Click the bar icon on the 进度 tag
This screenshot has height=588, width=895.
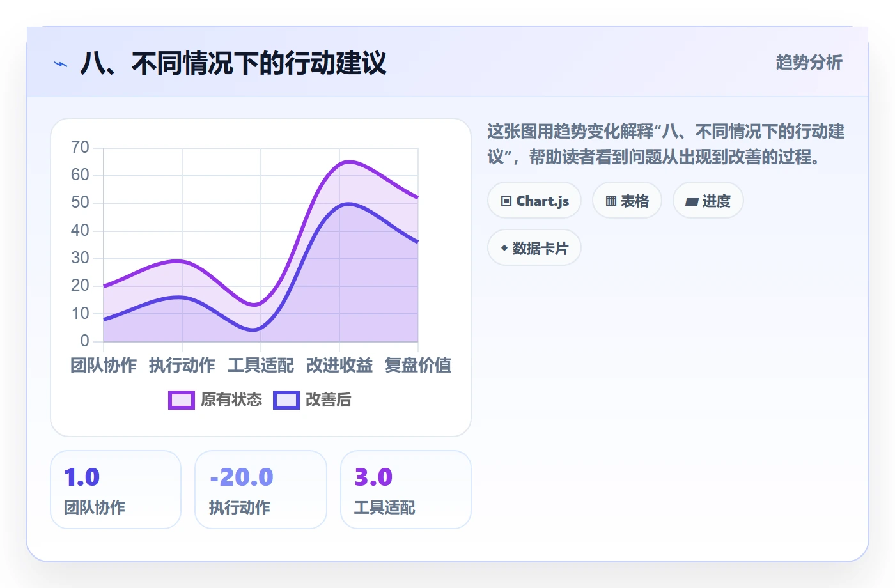pos(692,201)
